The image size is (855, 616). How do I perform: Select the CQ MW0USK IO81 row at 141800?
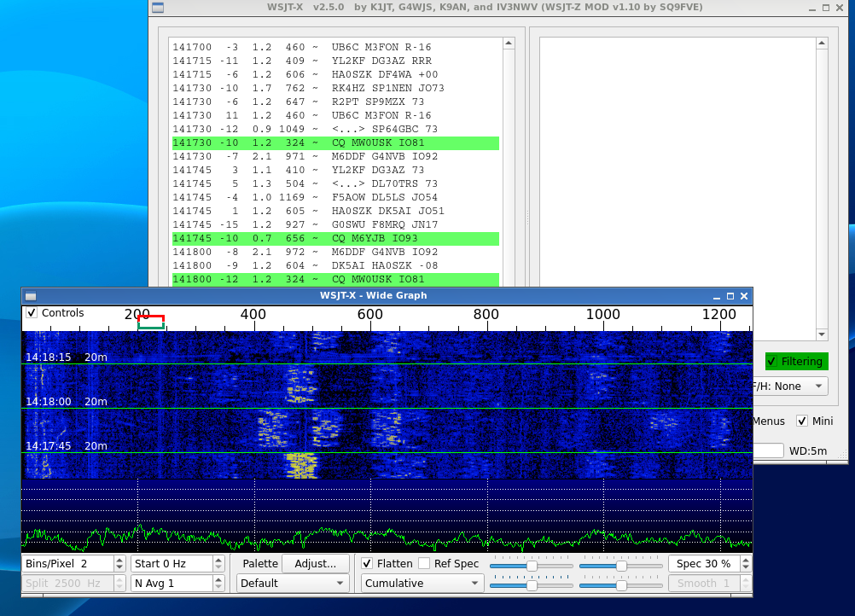pos(335,279)
